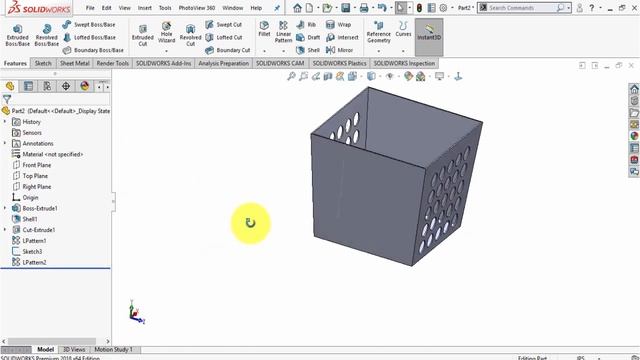Image resolution: width=640 pixels, height=360 pixels.
Task: Open Reference Geometry options
Action: tap(378, 32)
